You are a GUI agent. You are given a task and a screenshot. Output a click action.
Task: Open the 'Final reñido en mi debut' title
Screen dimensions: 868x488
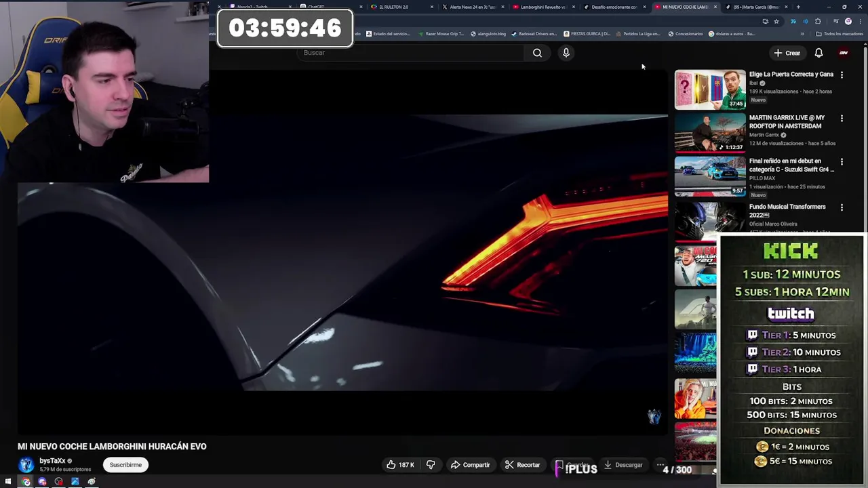(x=791, y=165)
